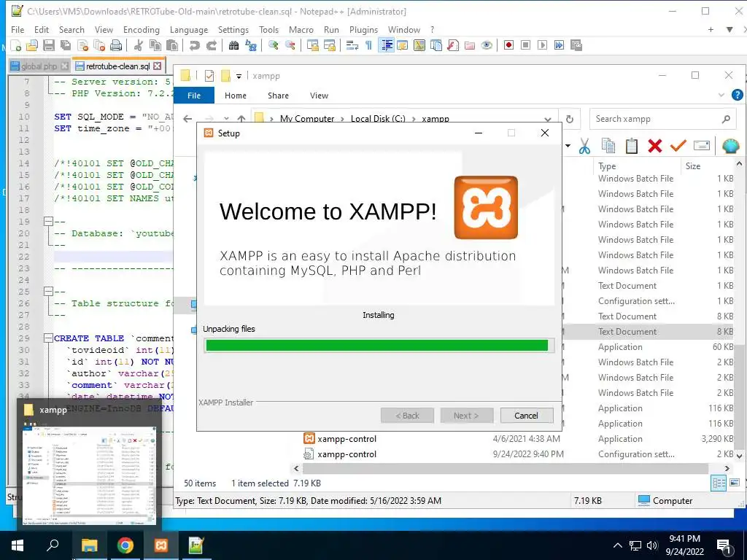Open the Function List icon in Notepad++
The height and width of the screenshot is (560, 747).
[453, 46]
